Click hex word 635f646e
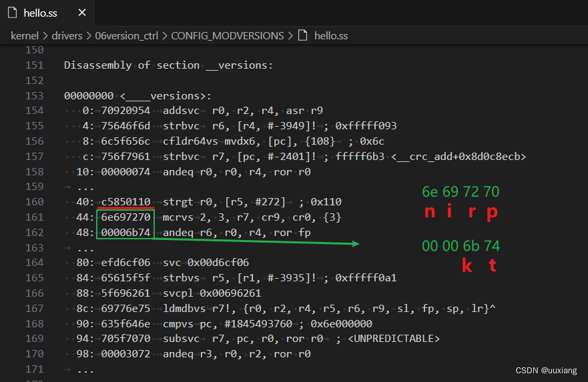Viewport: 588px width, 382px height. point(125,323)
